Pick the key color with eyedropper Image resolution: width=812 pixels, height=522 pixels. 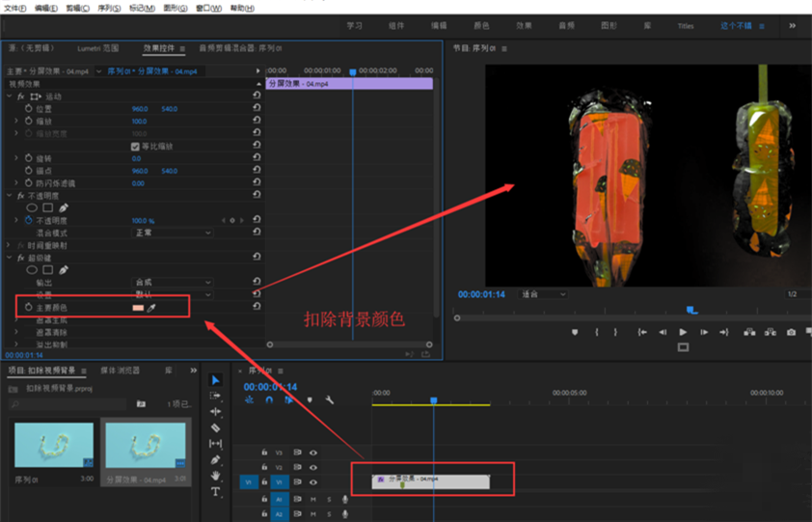point(152,307)
